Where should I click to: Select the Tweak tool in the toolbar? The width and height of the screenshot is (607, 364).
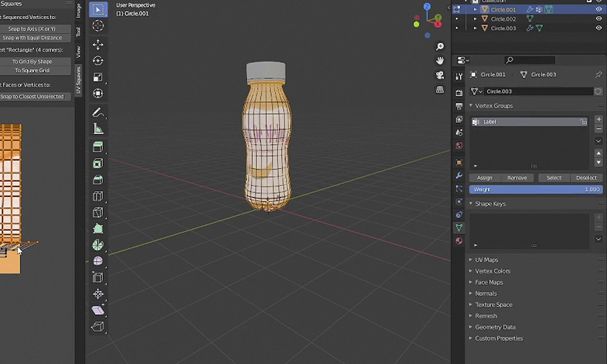[98, 9]
